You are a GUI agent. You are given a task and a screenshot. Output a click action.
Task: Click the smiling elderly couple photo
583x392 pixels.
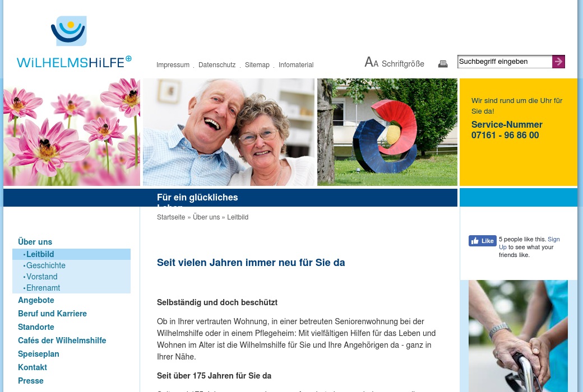tap(229, 132)
